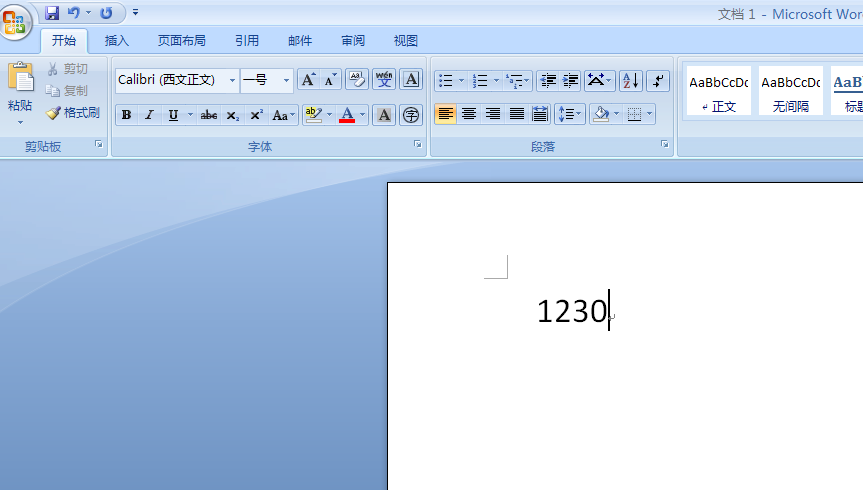Apply bullet list
The width and height of the screenshot is (863, 490).
[445, 81]
